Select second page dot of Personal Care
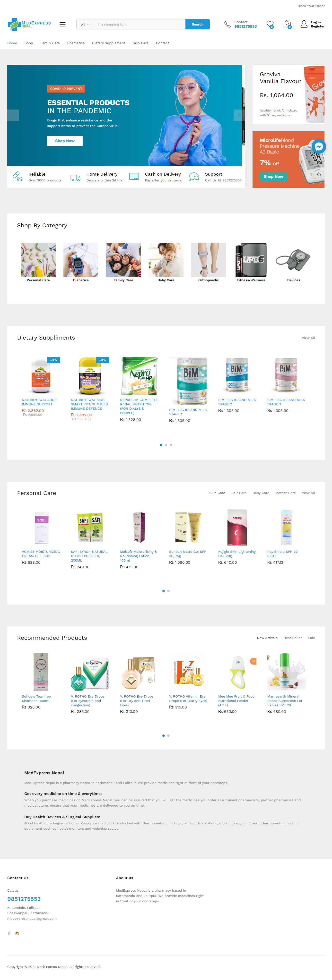Viewport: 332px width, 980px height. [x=168, y=591]
